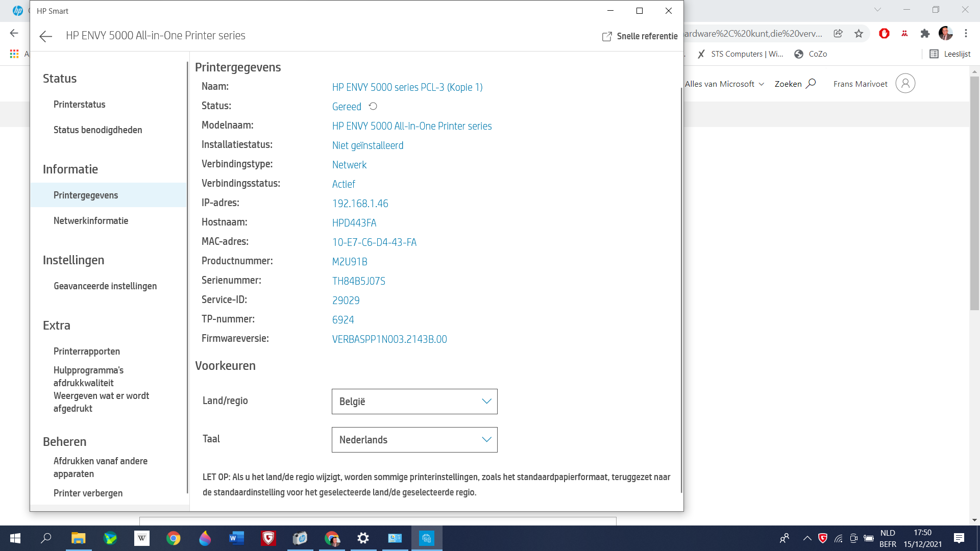Viewport: 980px width, 551px height.
Task: Launch Wikipedia app from taskbar
Action: (141, 538)
